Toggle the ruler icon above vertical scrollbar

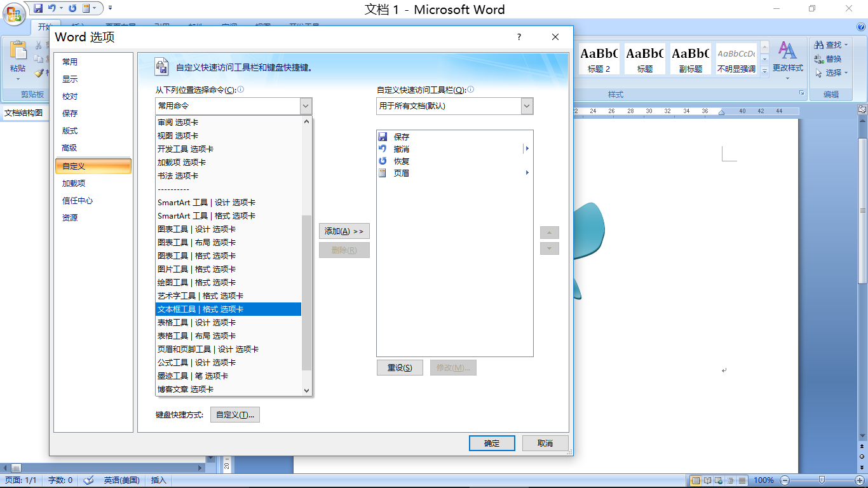point(862,110)
